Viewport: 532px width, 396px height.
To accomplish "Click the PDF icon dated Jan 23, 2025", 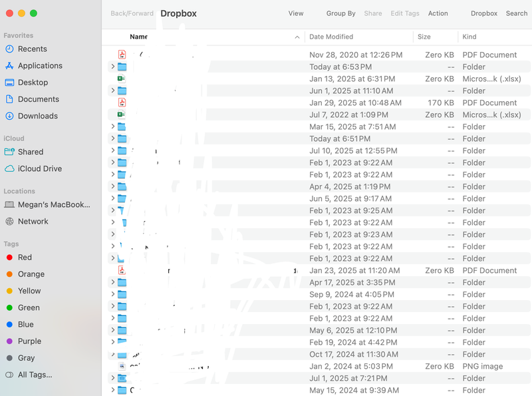I will point(122,270).
